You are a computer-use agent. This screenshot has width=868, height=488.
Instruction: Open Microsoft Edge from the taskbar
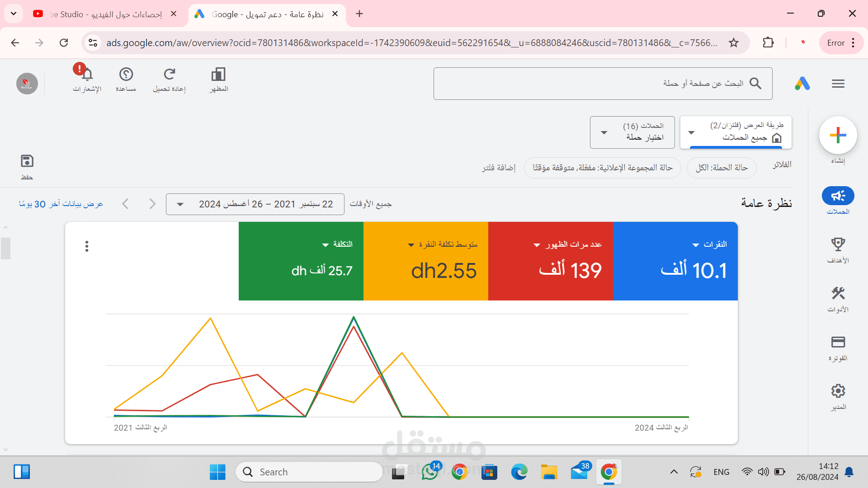coord(519,472)
